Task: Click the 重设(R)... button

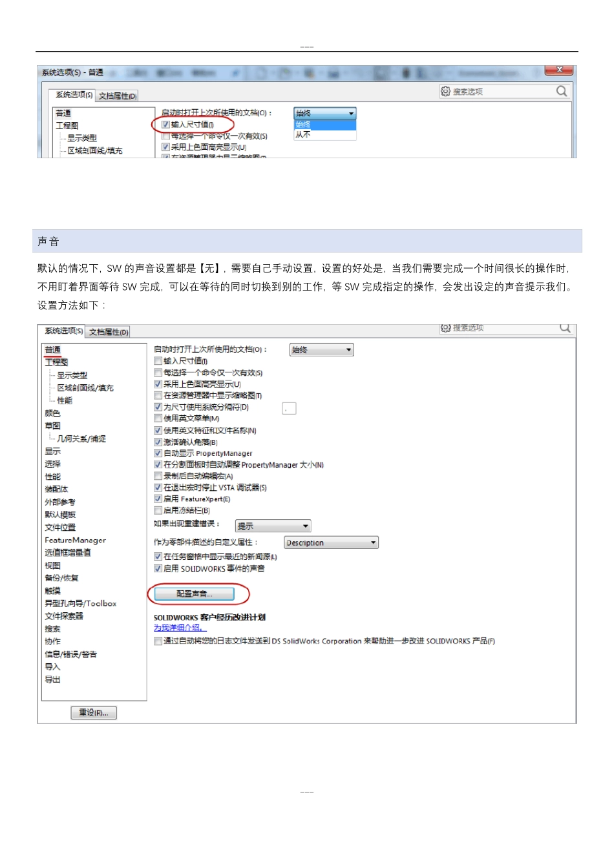Action: (94, 713)
